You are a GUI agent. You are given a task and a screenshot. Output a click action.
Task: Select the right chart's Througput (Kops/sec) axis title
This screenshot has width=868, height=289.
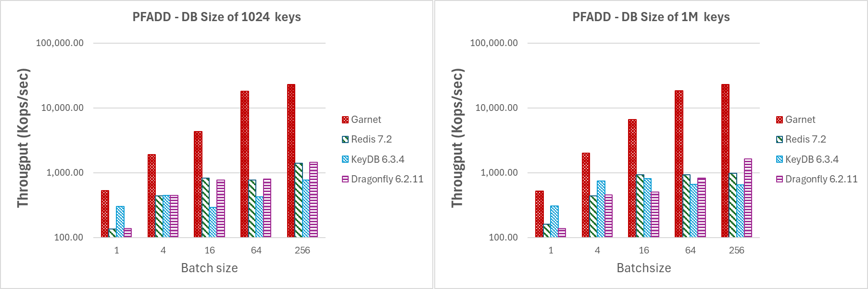[x=458, y=138]
